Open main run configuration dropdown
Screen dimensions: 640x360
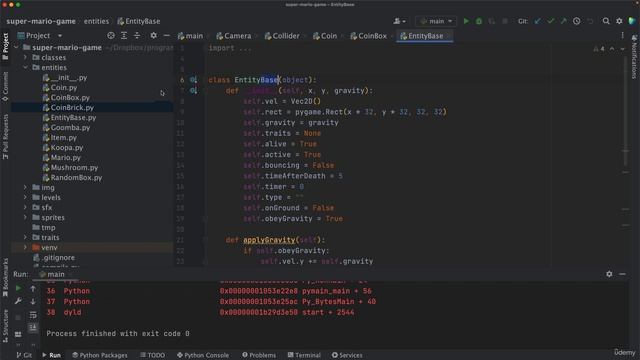point(436,21)
